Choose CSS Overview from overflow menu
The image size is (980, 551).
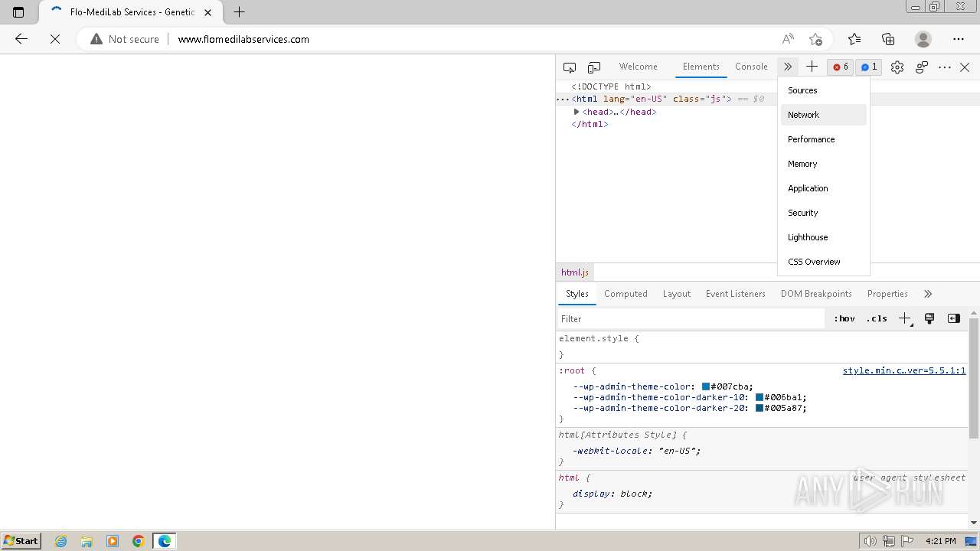[824, 262]
